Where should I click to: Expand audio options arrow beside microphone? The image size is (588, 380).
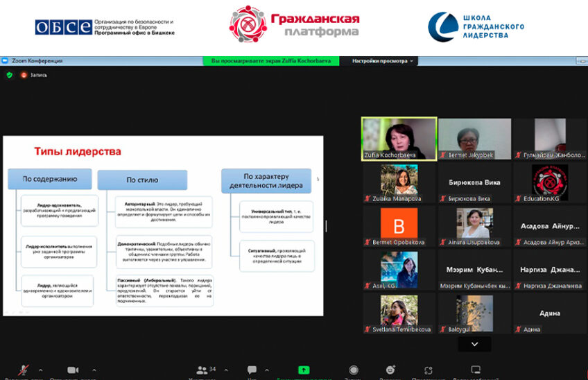40,370
